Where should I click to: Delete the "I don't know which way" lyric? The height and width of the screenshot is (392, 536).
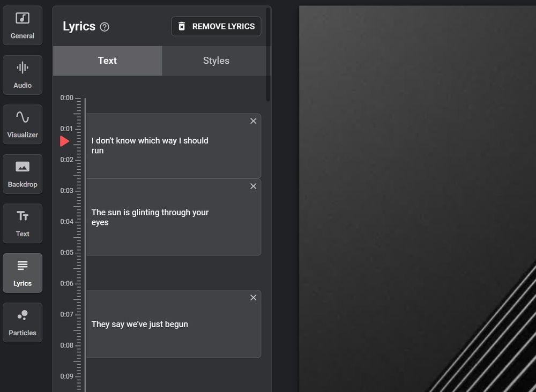[x=254, y=121]
